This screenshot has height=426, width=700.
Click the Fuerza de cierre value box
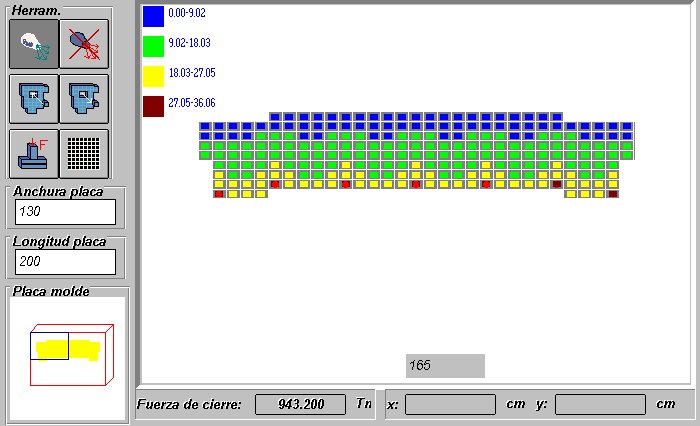299,404
